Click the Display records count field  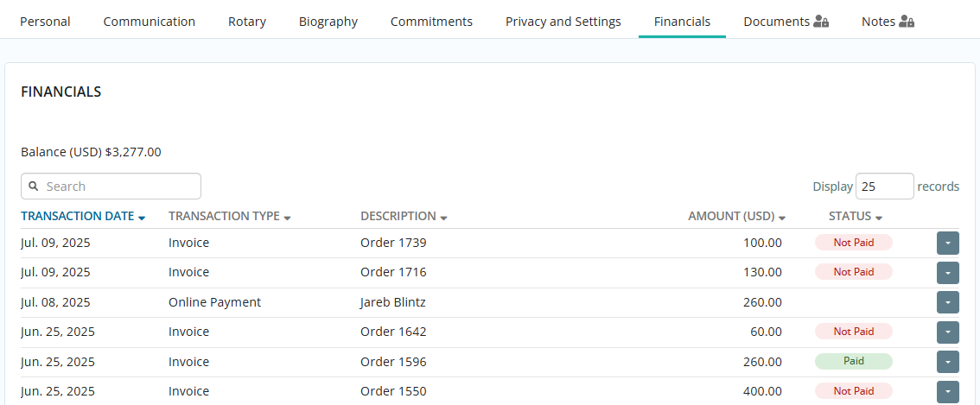[x=884, y=187]
